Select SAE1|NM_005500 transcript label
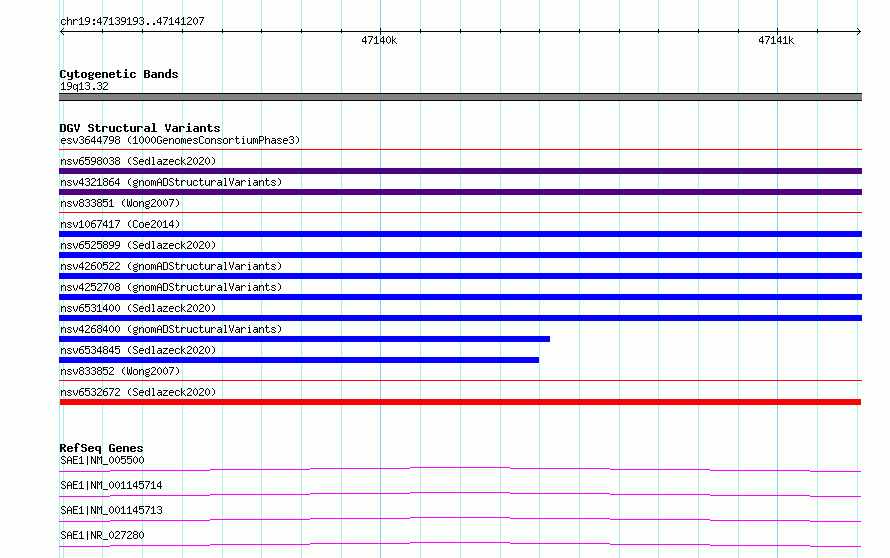The image size is (890, 558). (102, 460)
